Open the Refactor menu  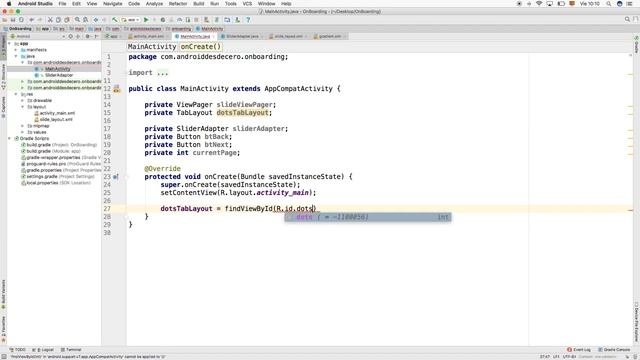pos(178,4)
